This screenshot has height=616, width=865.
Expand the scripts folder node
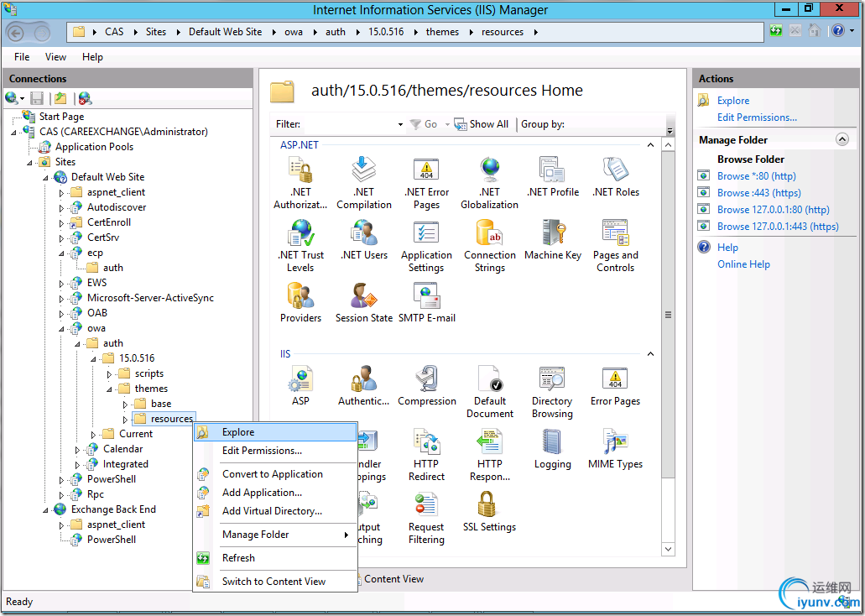pos(109,374)
